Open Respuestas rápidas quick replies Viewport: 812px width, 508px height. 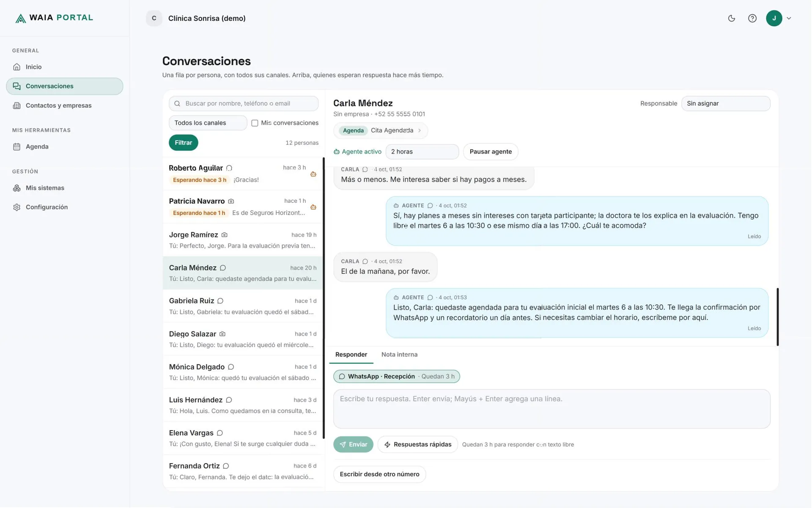click(x=417, y=444)
